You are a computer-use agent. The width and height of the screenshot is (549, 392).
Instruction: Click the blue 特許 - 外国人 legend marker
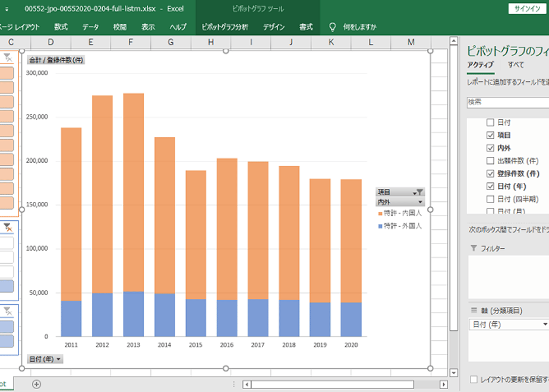[380, 226]
